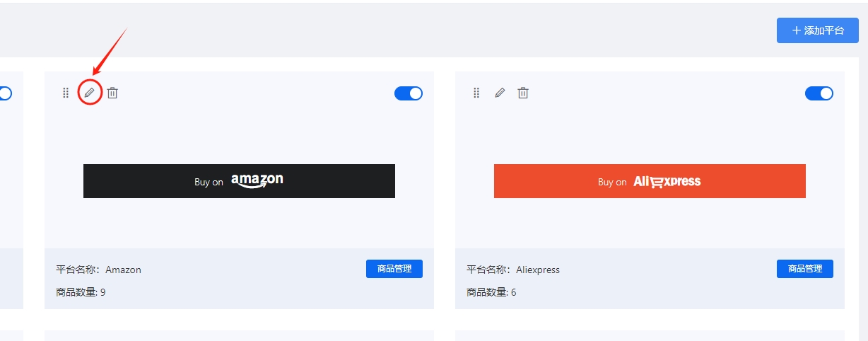Add a new platform with 添加平台
Image resolution: width=868 pixels, height=341 pixels.
click(818, 30)
